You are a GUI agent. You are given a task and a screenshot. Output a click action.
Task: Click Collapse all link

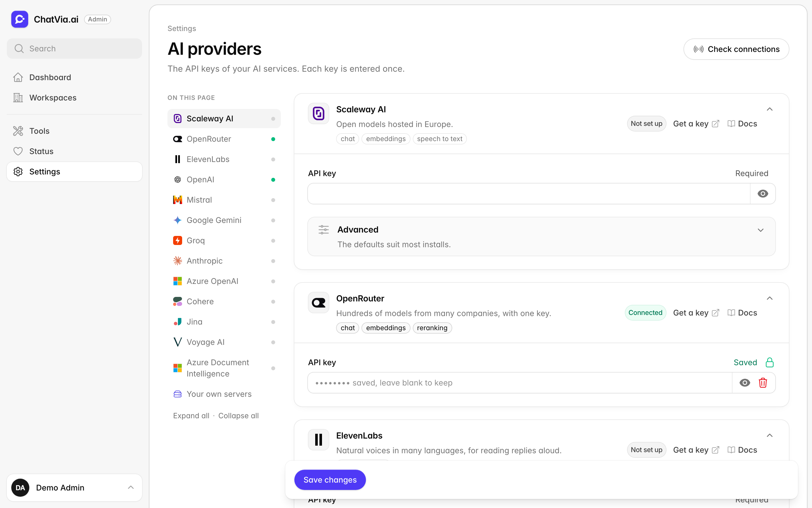pos(238,416)
